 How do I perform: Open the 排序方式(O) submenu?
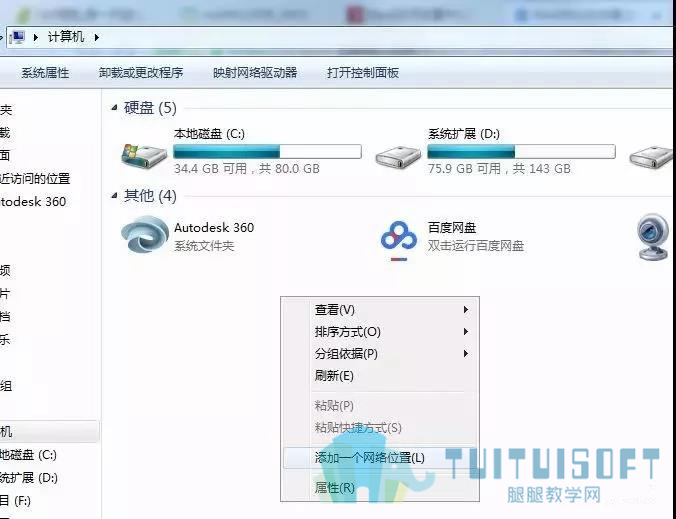point(381,331)
